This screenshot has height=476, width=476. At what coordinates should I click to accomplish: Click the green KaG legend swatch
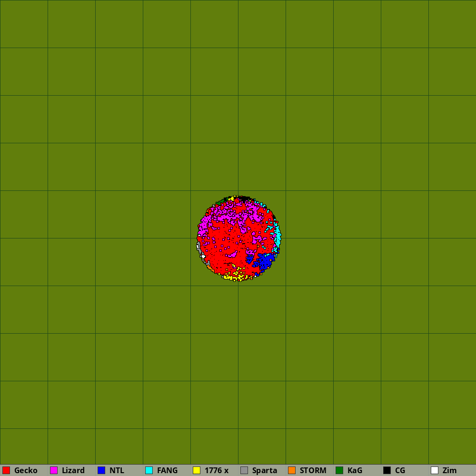click(x=339, y=470)
